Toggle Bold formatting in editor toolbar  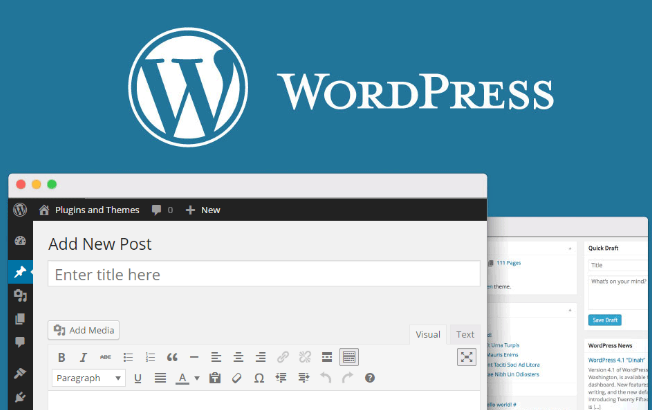tap(62, 357)
